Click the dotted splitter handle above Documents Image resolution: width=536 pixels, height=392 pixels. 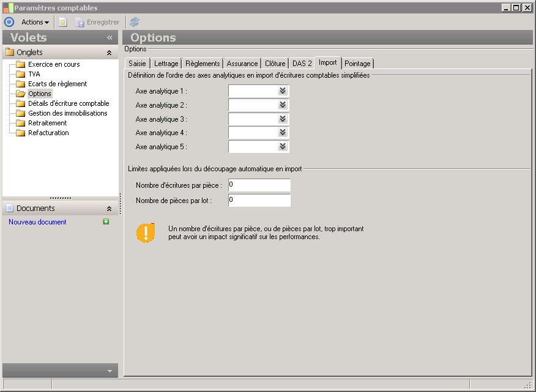(x=60, y=198)
